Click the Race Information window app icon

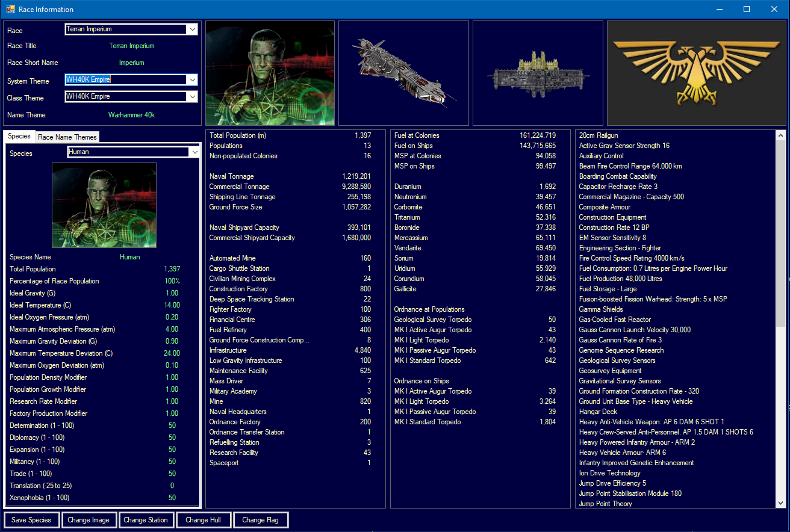[x=10, y=9]
